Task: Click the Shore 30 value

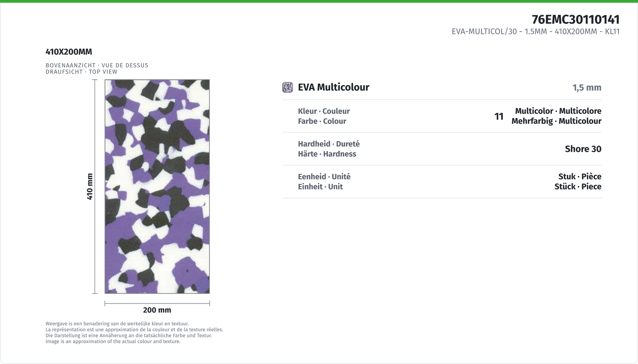Action: [583, 149]
